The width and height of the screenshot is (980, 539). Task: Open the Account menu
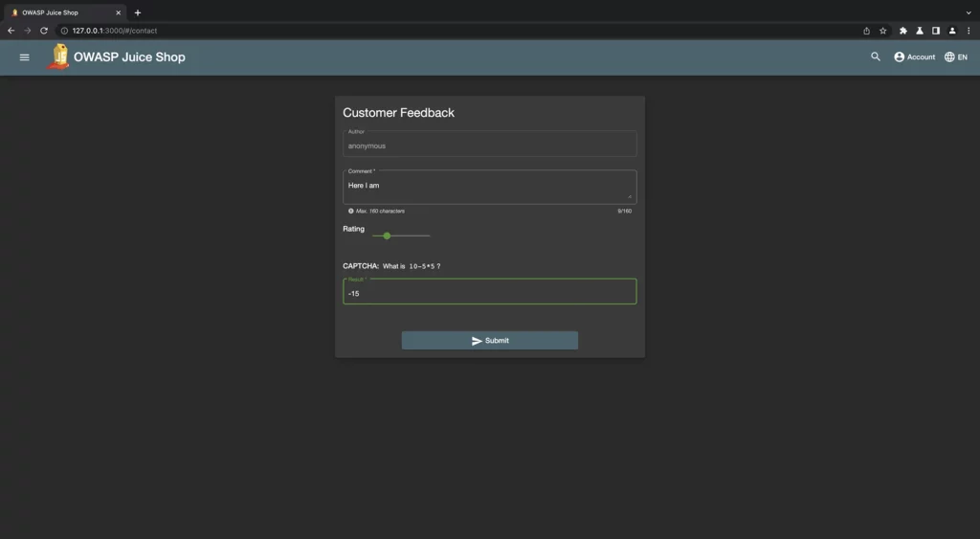pos(914,56)
